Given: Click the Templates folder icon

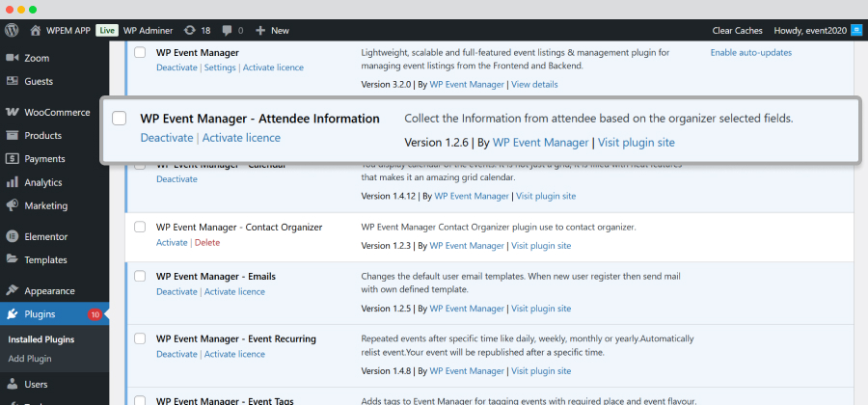Looking at the screenshot, I should [x=13, y=259].
